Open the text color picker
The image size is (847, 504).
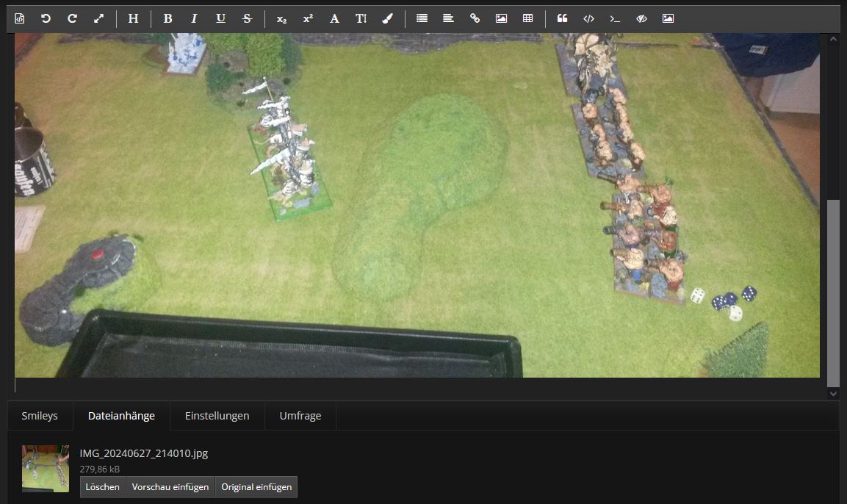pos(387,18)
